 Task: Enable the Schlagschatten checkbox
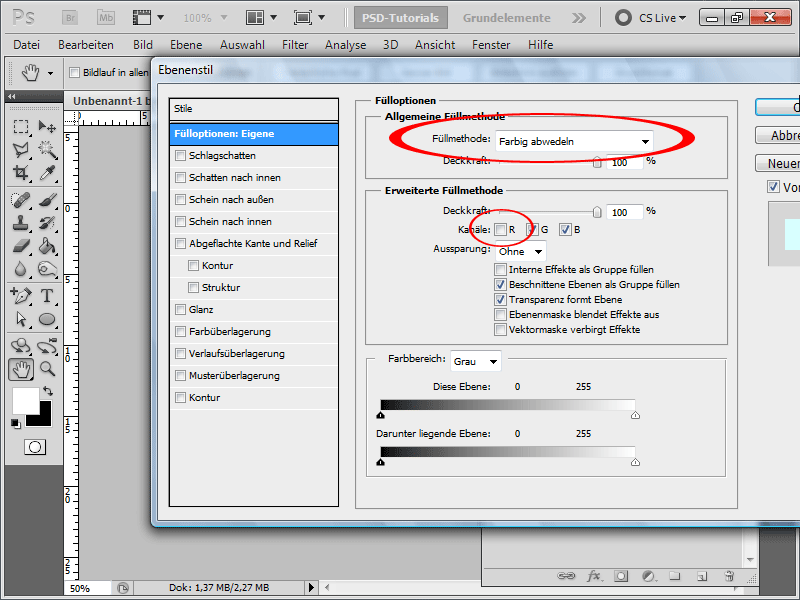coord(180,156)
